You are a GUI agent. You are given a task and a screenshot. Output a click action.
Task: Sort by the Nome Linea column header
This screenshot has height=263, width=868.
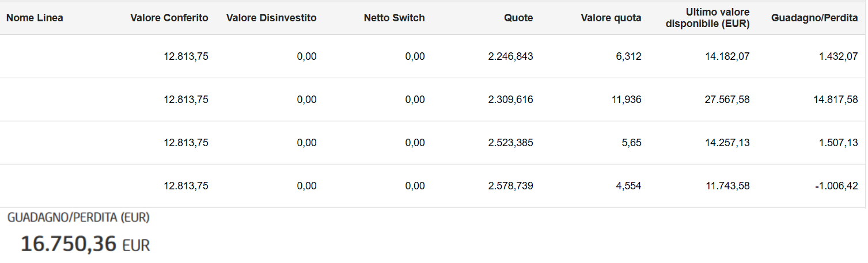(x=35, y=18)
